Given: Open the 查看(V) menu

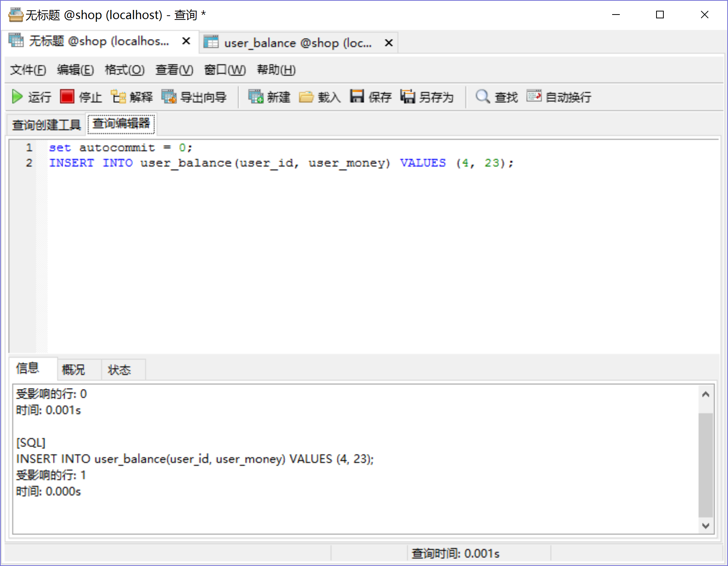Looking at the screenshot, I should [174, 70].
